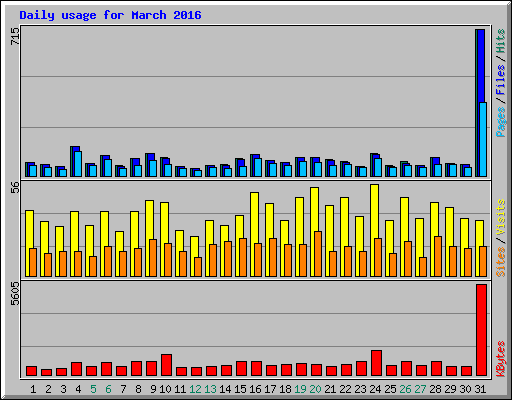Click the red KBytes legend label
Viewport: 512px width, 400px height.
501,359
